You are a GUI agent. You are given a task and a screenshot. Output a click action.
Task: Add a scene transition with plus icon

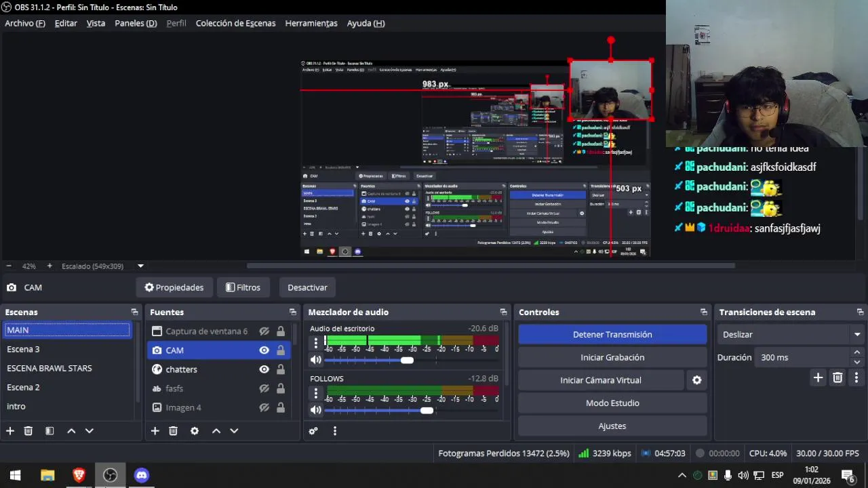tap(818, 378)
